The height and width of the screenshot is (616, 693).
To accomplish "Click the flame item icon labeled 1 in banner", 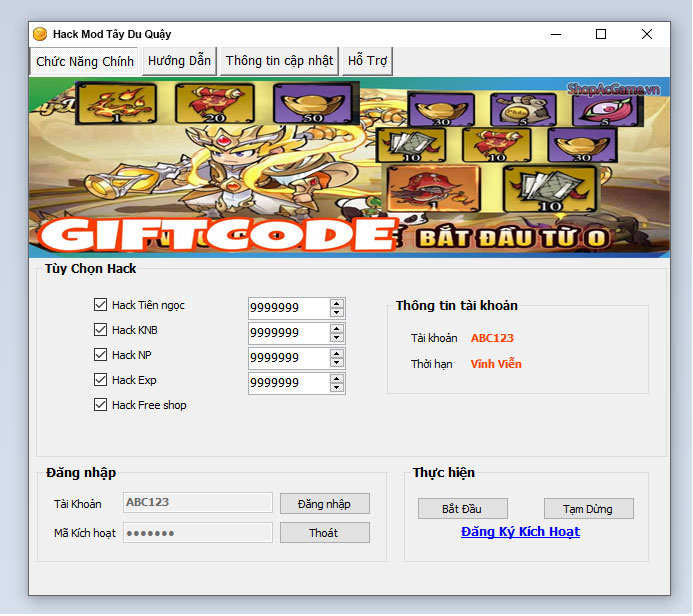I will click(x=117, y=104).
